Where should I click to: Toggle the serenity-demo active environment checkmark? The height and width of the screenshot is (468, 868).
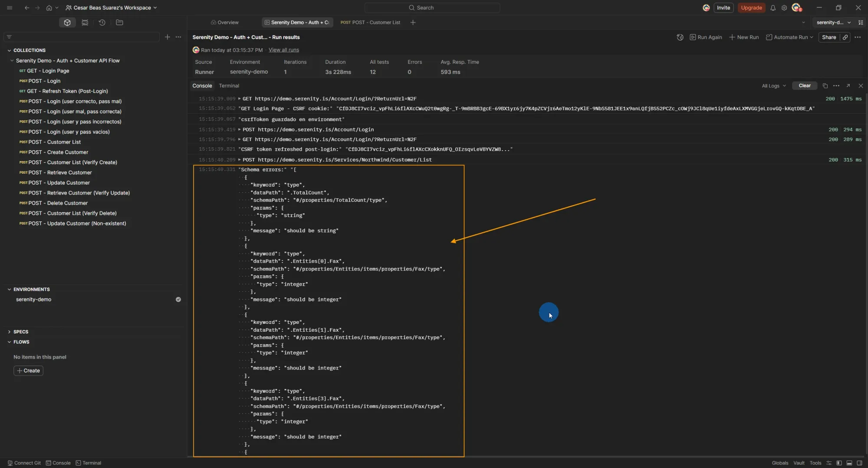[x=178, y=300]
